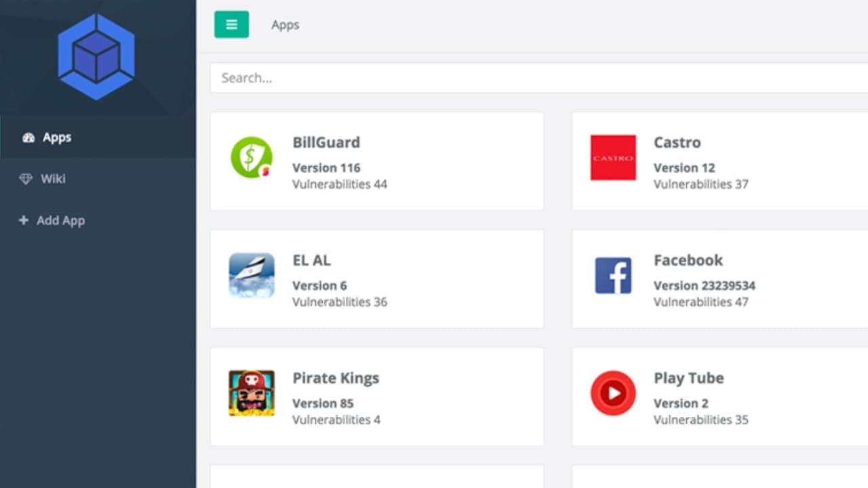Select the Version 6 text
868x488 pixels.
(319, 286)
